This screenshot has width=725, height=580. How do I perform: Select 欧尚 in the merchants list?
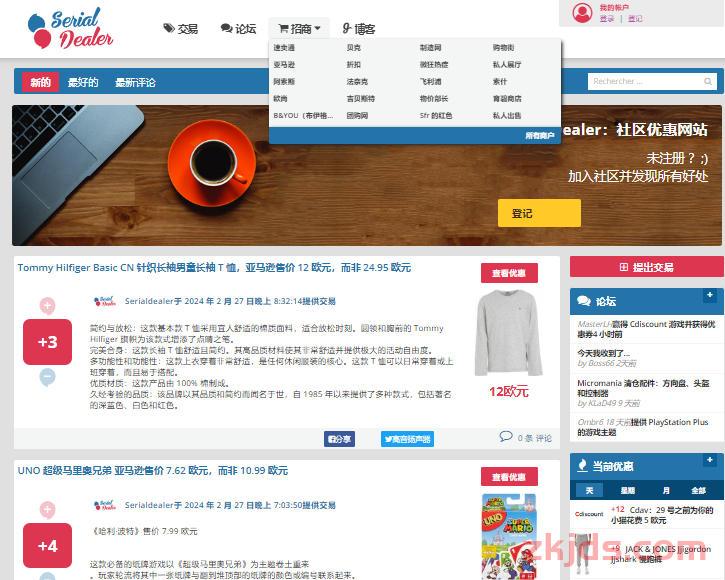[x=280, y=99]
